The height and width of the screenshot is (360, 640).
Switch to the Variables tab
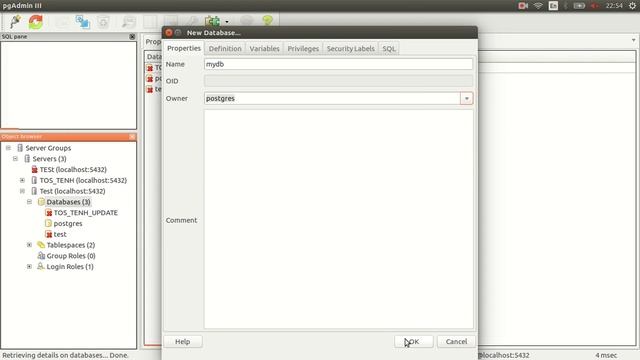point(264,49)
